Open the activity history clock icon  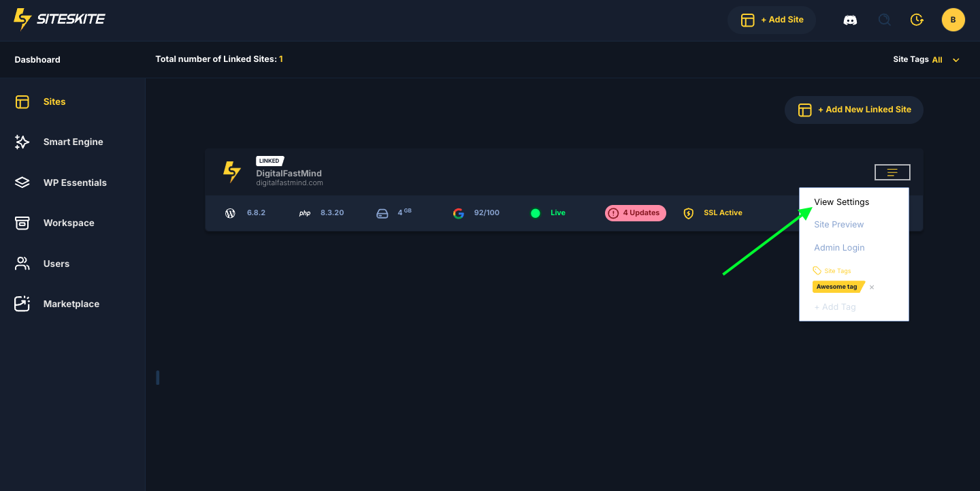coord(917,20)
